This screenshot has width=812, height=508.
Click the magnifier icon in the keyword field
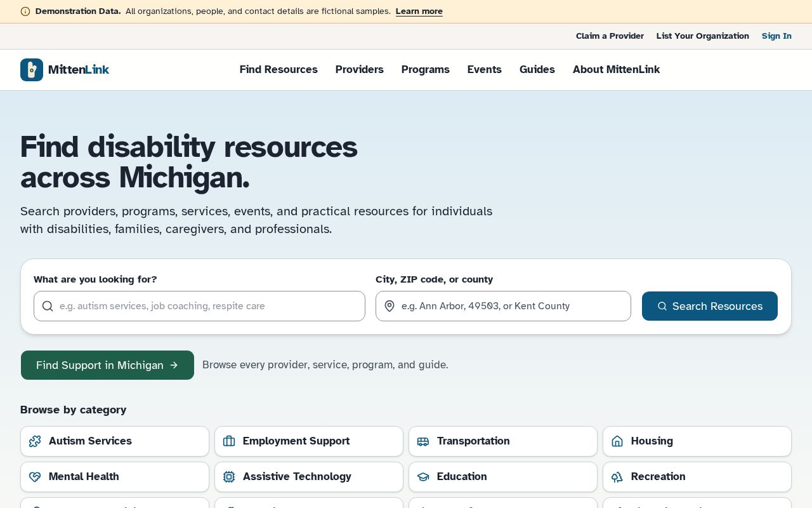click(x=48, y=306)
